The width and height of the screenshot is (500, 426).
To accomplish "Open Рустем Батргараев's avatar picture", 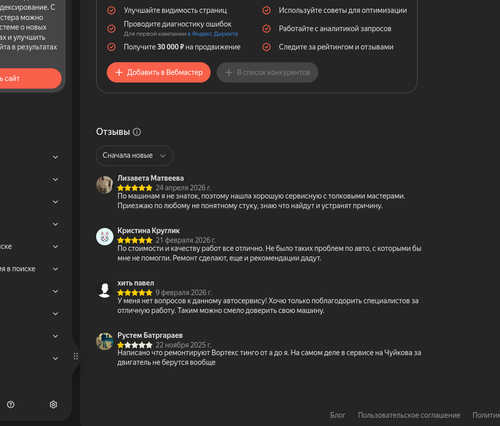I will tap(105, 341).
